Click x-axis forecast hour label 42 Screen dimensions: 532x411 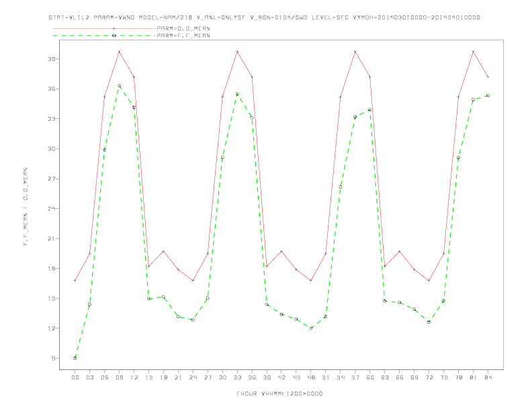[x=281, y=377]
